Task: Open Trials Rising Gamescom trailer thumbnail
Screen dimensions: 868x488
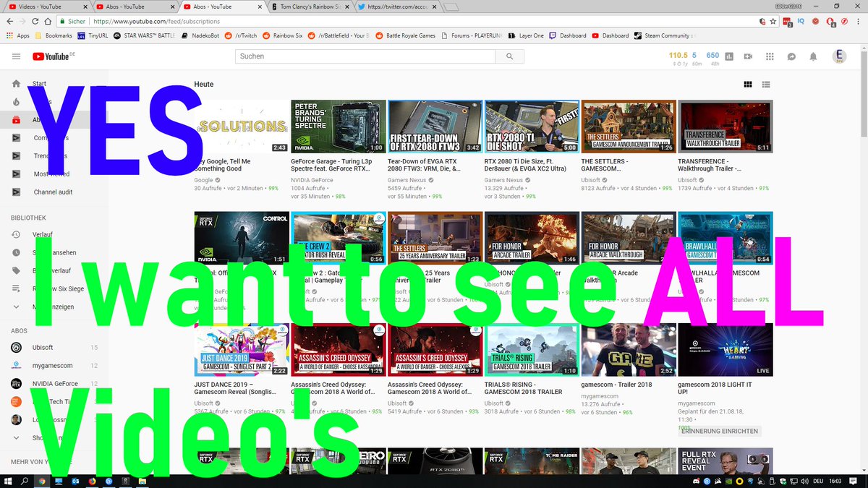Action: click(x=532, y=350)
